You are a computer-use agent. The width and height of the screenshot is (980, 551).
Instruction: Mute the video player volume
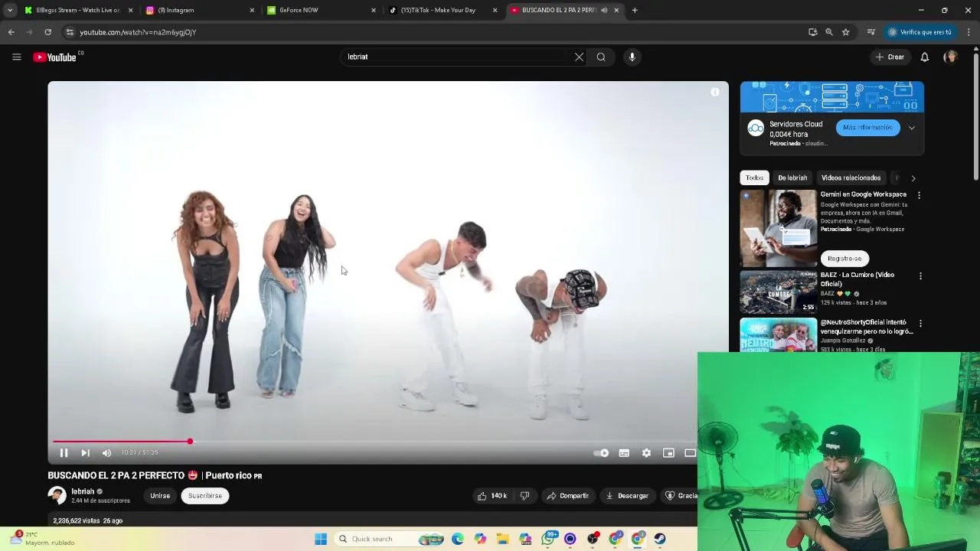point(106,453)
